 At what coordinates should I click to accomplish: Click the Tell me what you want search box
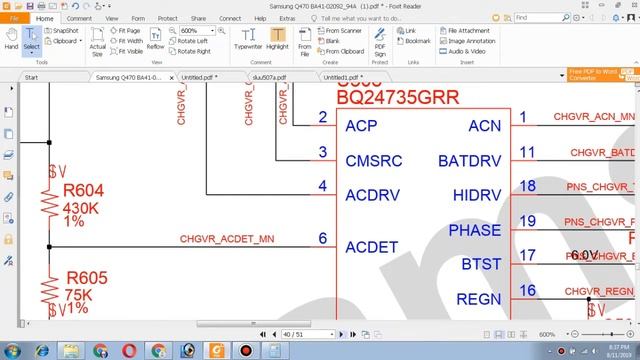[357, 18]
